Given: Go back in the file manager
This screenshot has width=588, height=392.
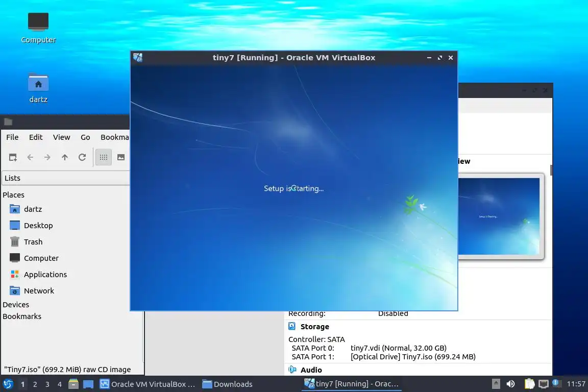Looking at the screenshot, I should [x=30, y=157].
